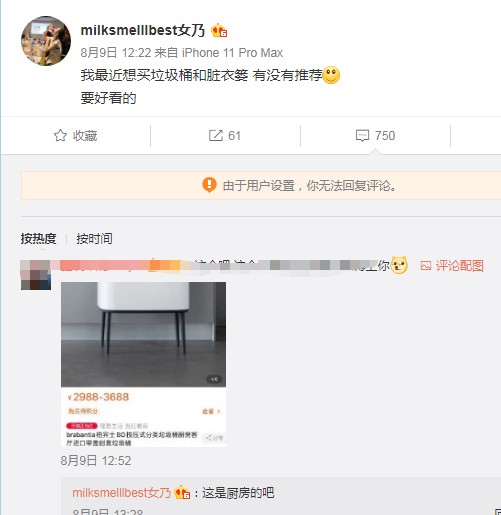The image size is (501, 515).
Task: Open the 750 comments count
Action: pyautogui.click(x=385, y=136)
